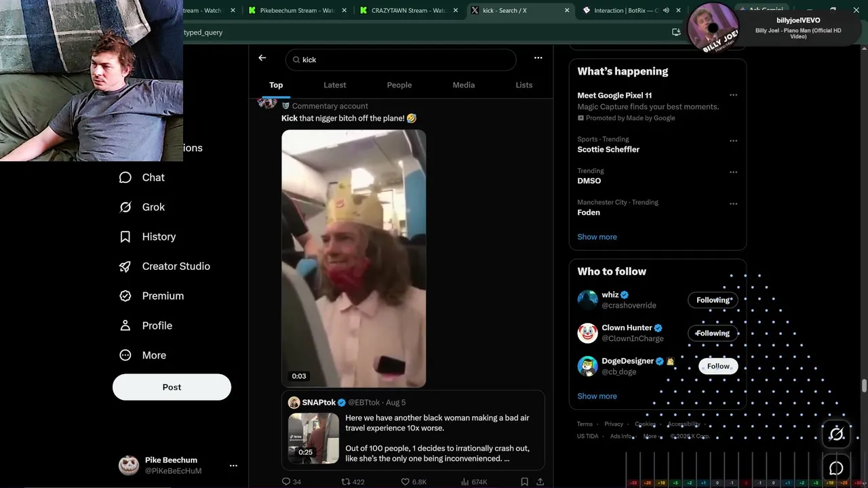Open More options for Google Pixel 11 promo
This screenshot has width=868, height=488.
click(x=733, y=96)
